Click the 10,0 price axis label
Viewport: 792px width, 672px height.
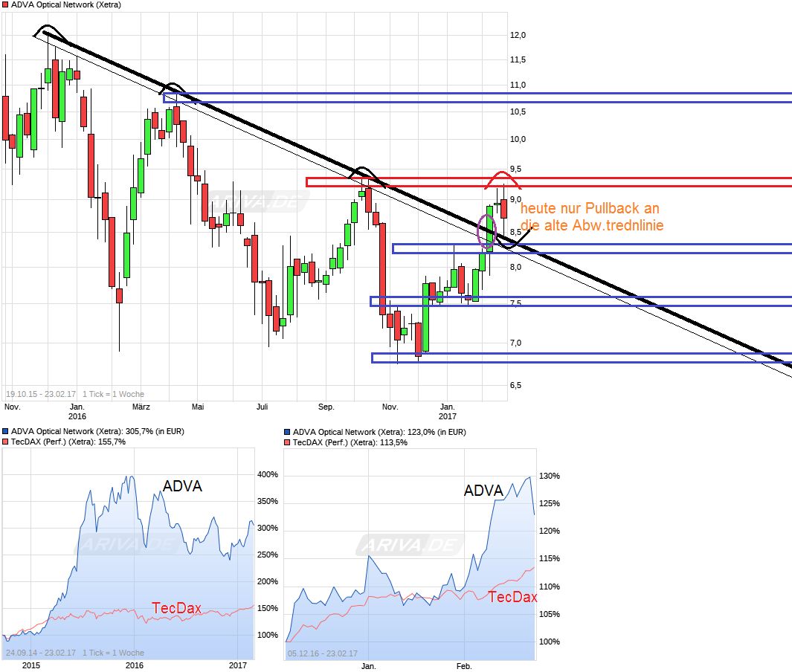pos(518,139)
